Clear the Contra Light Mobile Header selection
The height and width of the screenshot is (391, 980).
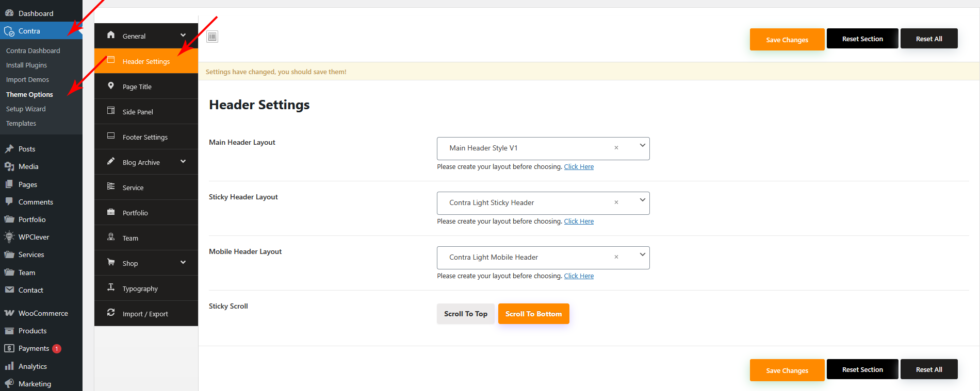coord(616,257)
